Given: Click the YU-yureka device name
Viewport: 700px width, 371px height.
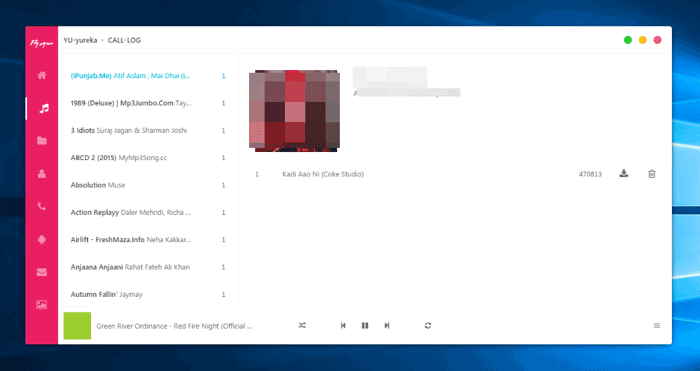Looking at the screenshot, I should click(80, 40).
